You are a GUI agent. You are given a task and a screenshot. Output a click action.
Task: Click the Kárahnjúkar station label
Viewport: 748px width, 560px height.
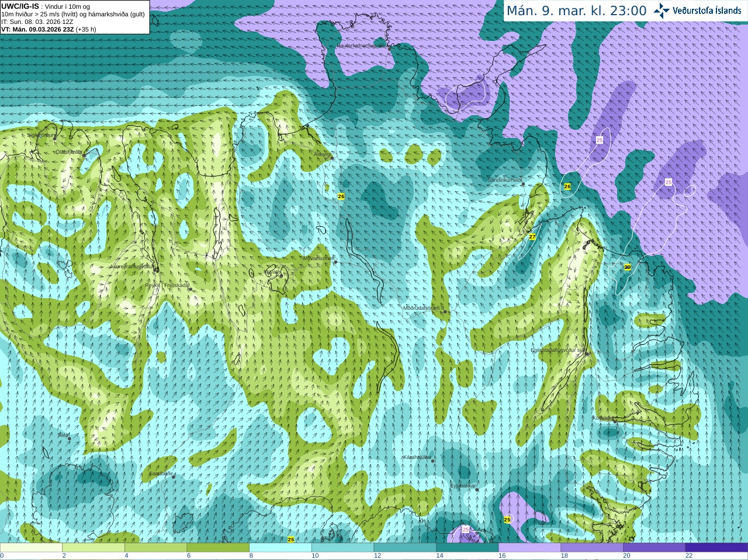click(x=417, y=457)
